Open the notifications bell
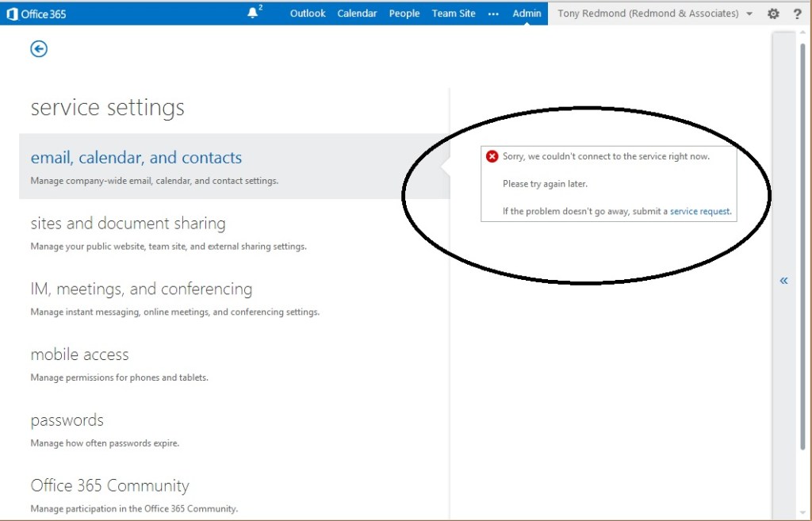812x521 pixels. [x=252, y=11]
